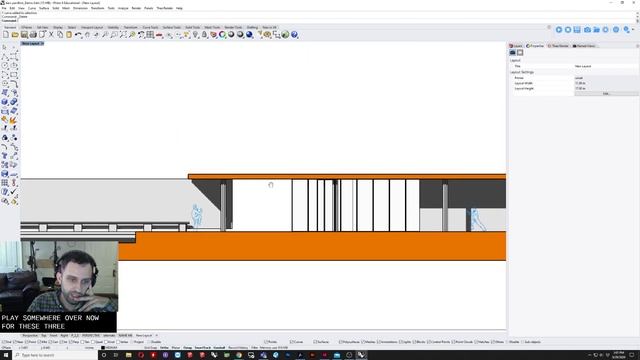The height and width of the screenshot is (360, 640).
Task: Stop Thea render with stop icon
Action: (x=568, y=30)
